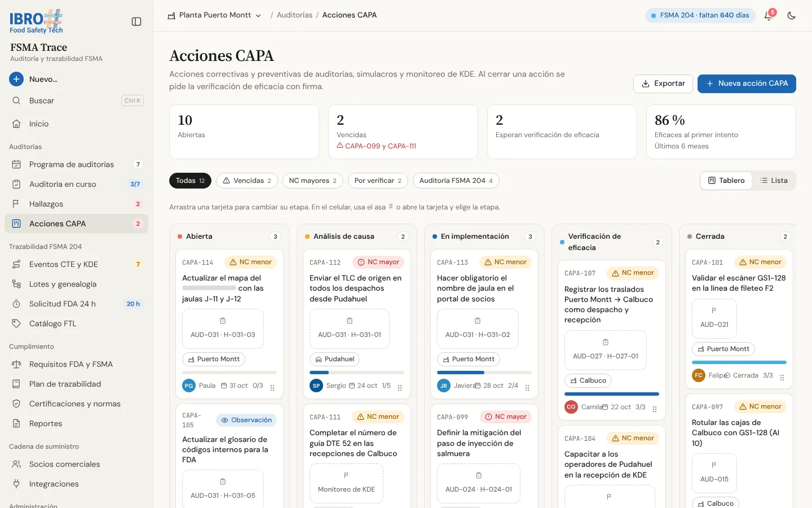Screen dimensions: 812x508
Task: Switch to Tablero view
Action: coord(726,181)
